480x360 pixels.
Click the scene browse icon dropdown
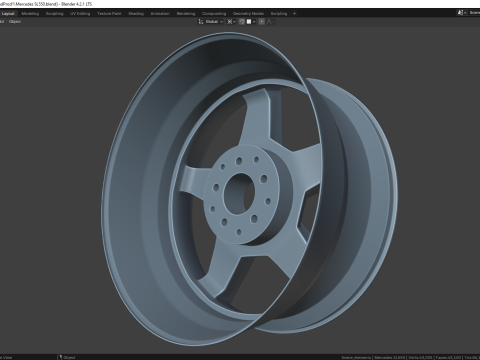click(462, 13)
